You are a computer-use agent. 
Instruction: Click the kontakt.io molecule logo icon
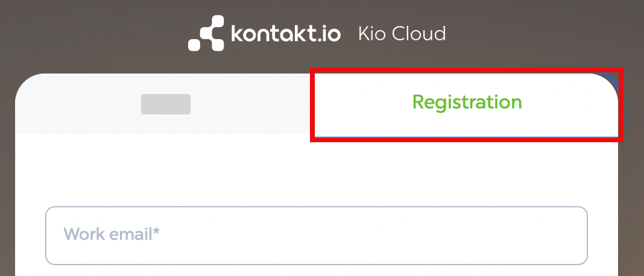205,33
